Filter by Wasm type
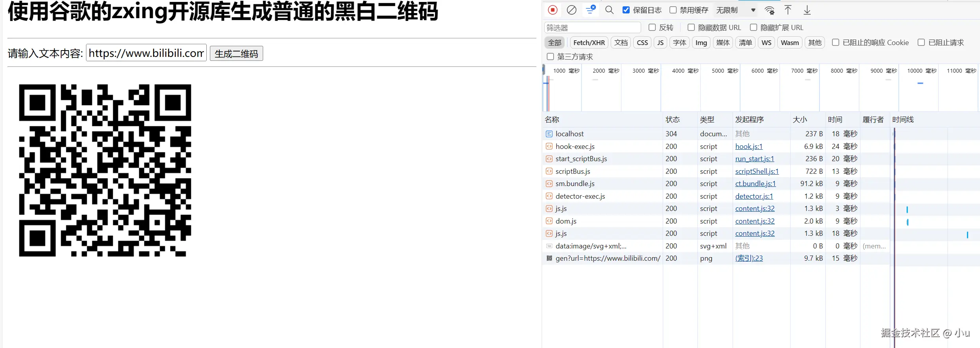The height and width of the screenshot is (348, 980). pos(790,43)
